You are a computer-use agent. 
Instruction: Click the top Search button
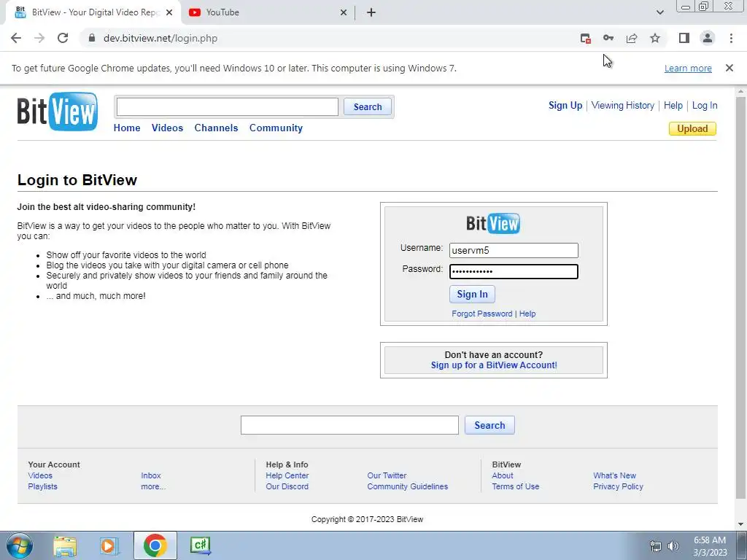[368, 106]
